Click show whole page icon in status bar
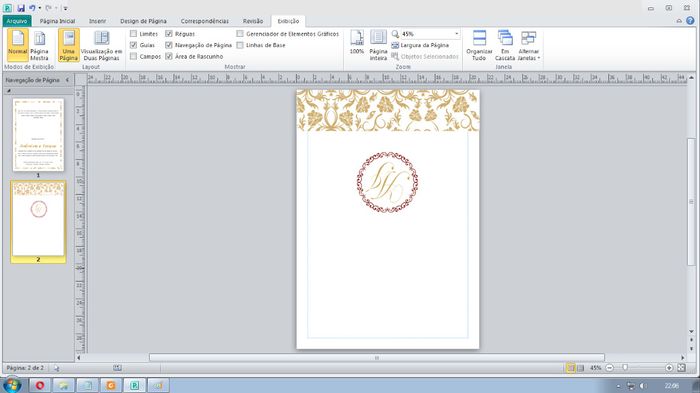This screenshot has height=393, width=700. (x=681, y=368)
